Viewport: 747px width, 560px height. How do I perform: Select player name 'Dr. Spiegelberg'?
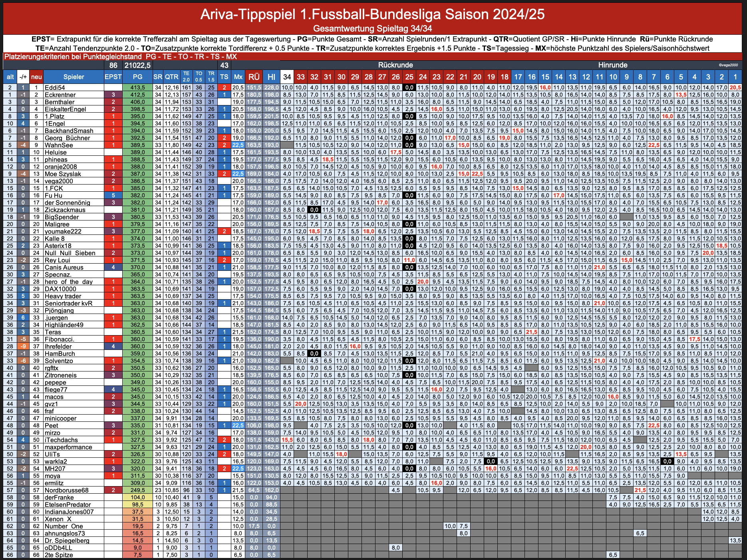point(67,540)
